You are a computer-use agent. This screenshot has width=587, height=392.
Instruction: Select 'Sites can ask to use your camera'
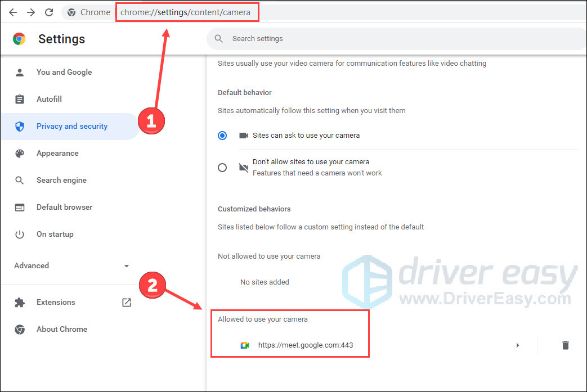(x=222, y=136)
